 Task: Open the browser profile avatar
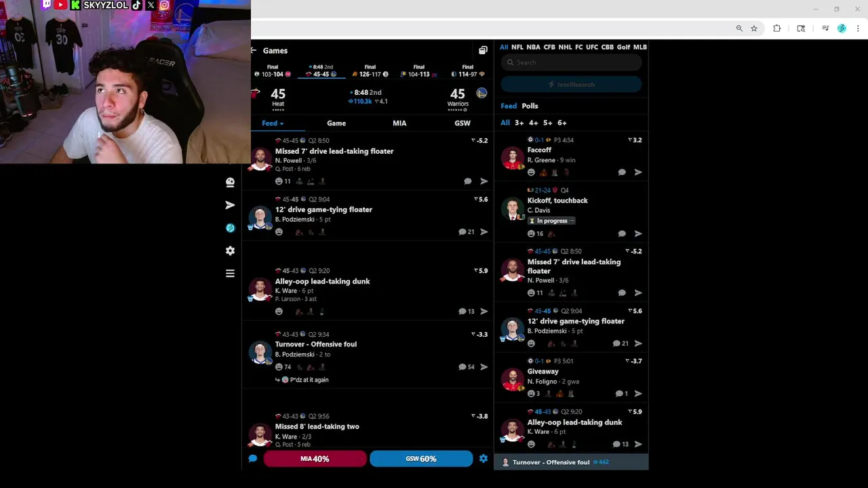tap(842, 28)
